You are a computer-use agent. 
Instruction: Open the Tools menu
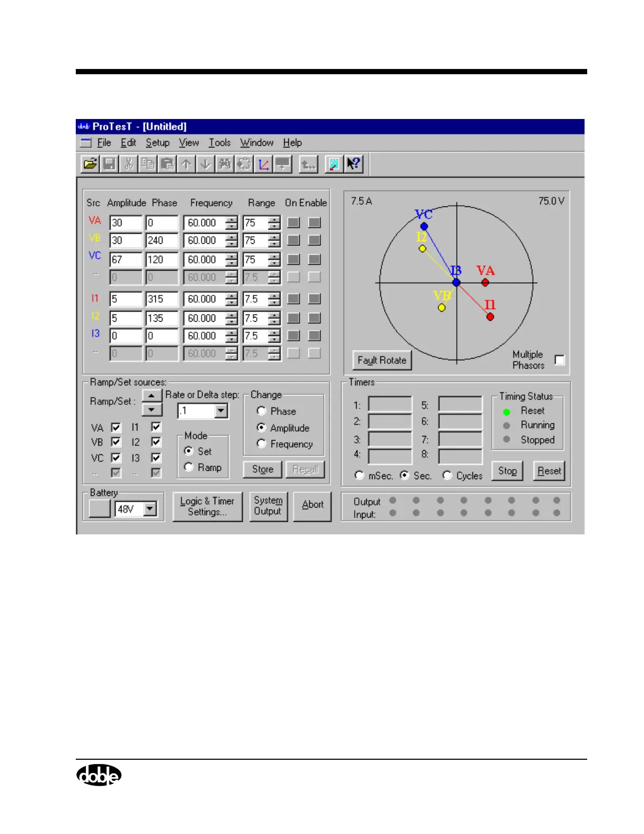220,143
